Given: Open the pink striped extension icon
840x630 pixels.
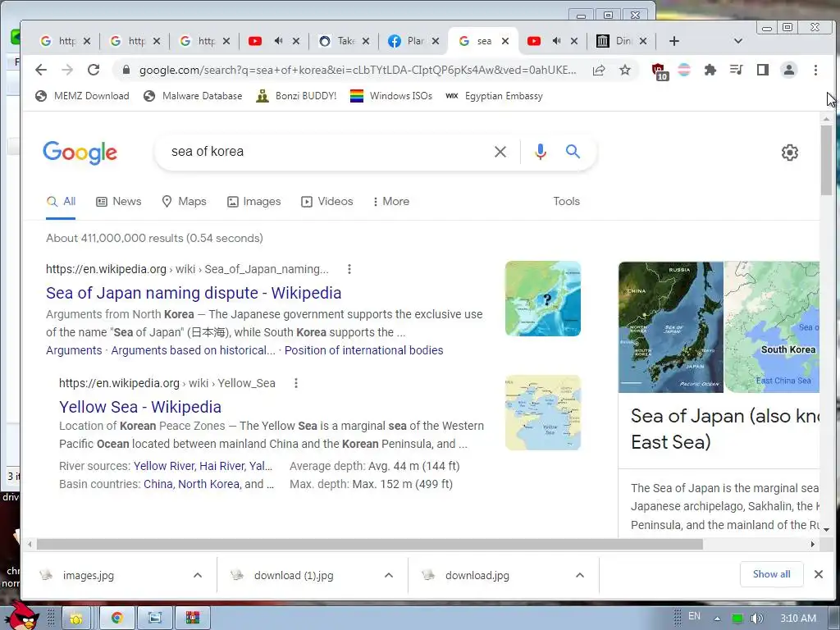Looking at the screenshot, I should (684, 70).
